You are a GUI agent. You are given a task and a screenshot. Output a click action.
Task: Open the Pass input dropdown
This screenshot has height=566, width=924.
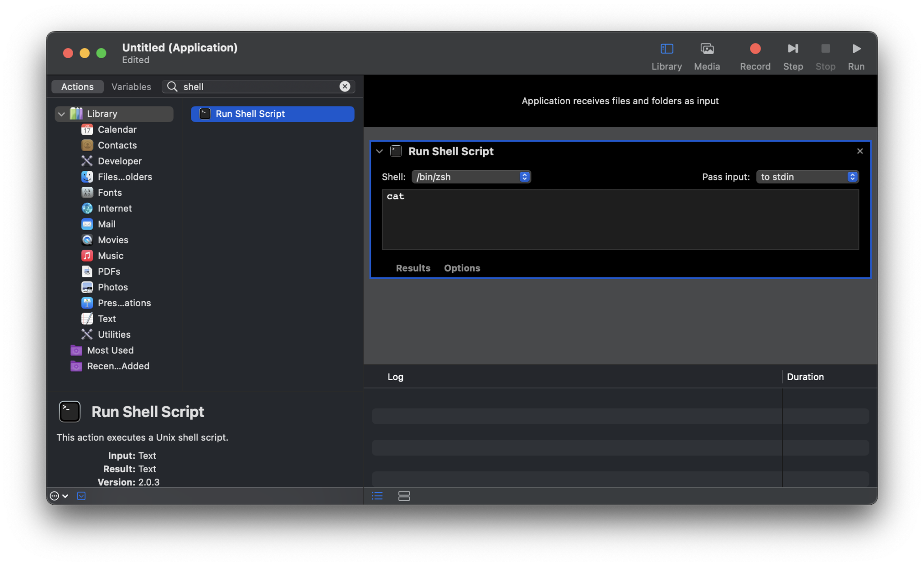click(807, 177)
